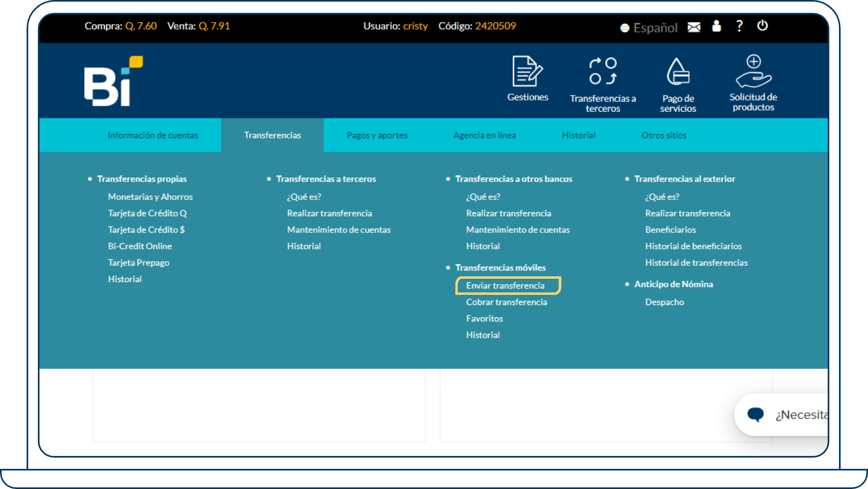Click the Venta rate Q. 7.91

click(x=214, y=26)
